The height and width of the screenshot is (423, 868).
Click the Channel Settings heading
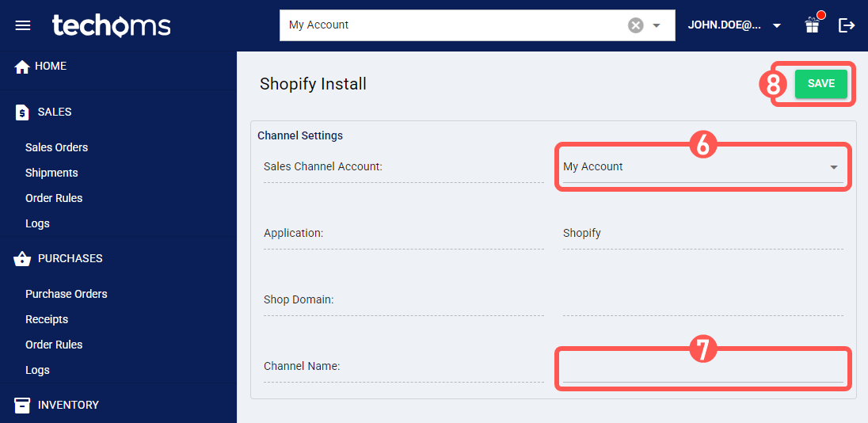click(300, 135)
